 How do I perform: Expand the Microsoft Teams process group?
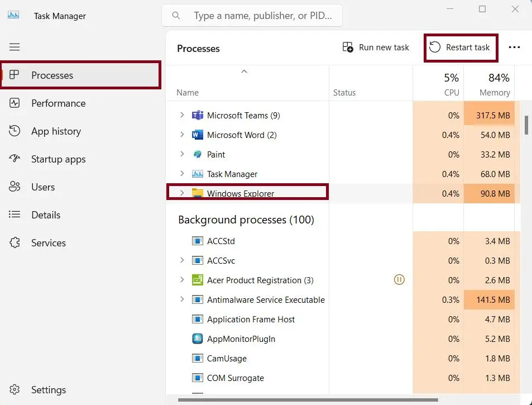[x=182, y=115]
